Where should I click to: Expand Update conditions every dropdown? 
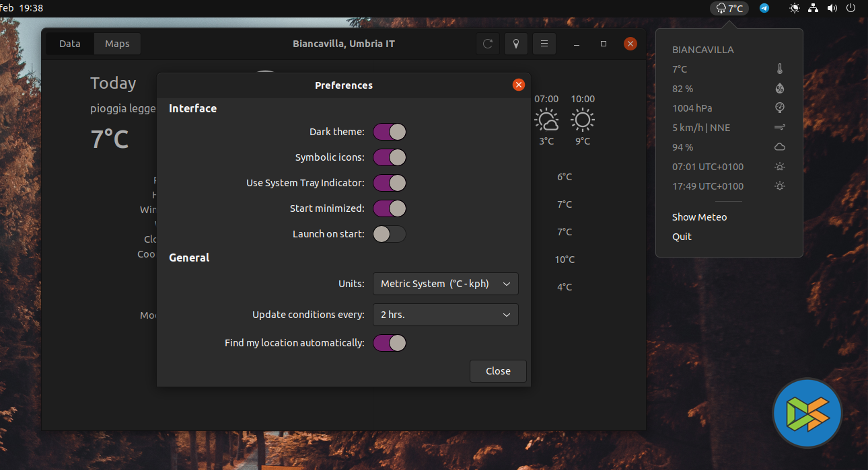[x=445, y=315]
